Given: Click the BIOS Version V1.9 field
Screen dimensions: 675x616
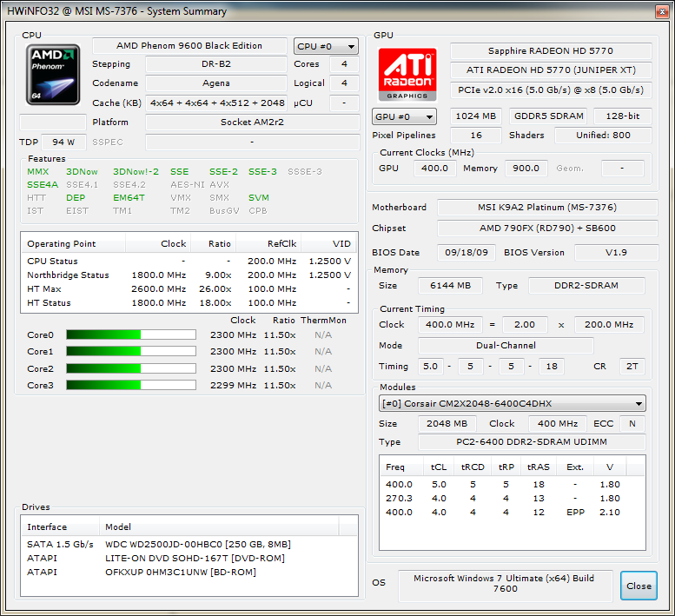Looking at the screenshot, I should pyautogui.click(x=615, y=253).
